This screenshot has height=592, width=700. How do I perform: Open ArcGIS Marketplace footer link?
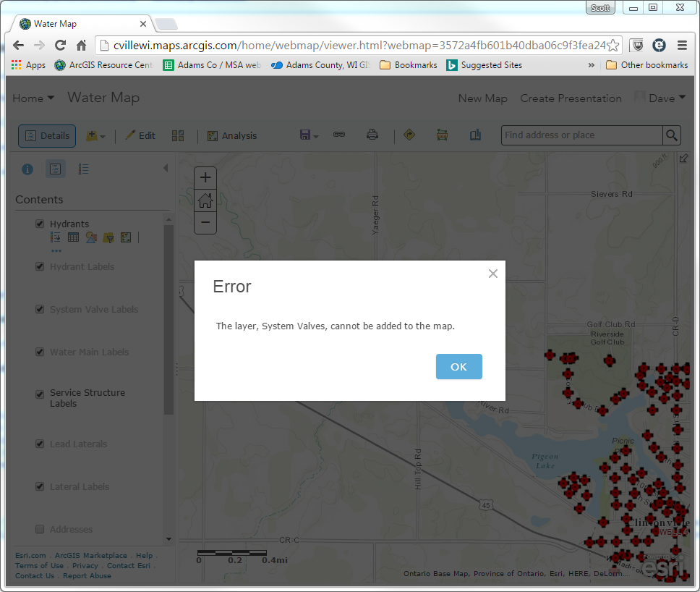[91, 555]
